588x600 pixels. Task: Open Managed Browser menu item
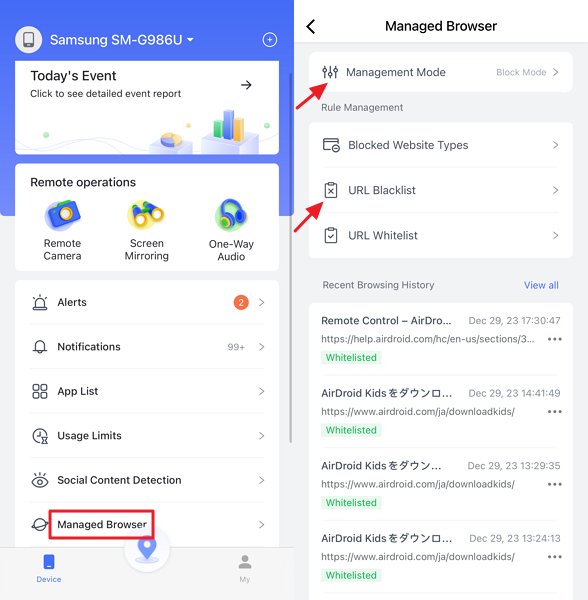147,524
